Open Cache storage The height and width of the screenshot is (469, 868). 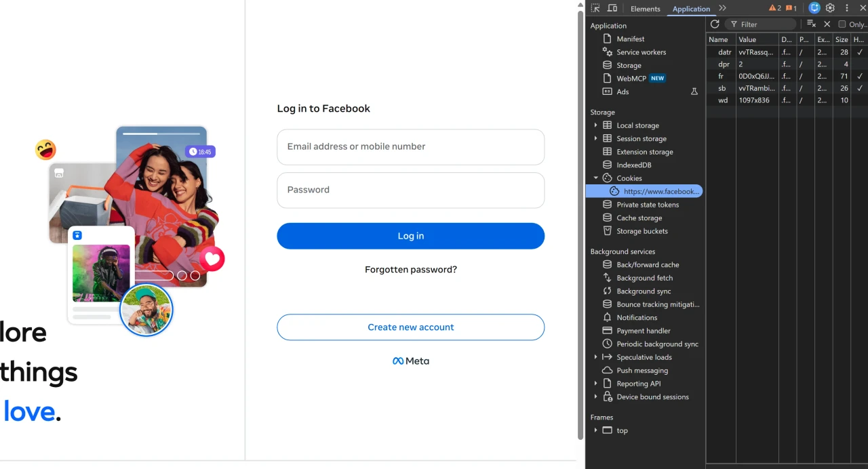pyautogui.click(x=639, y=218)
